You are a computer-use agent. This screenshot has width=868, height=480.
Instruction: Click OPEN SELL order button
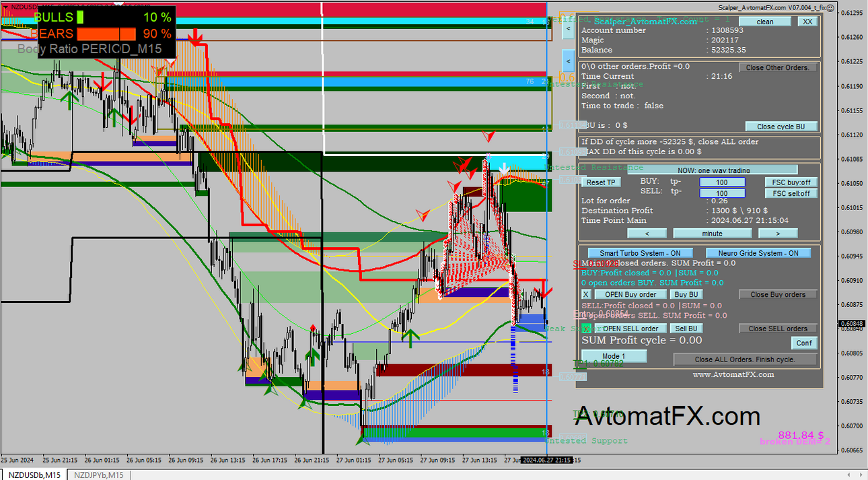[630, 329]
